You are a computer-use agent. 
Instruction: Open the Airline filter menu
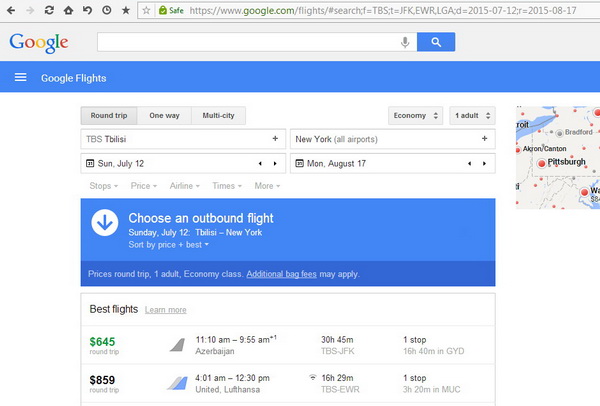184,186
